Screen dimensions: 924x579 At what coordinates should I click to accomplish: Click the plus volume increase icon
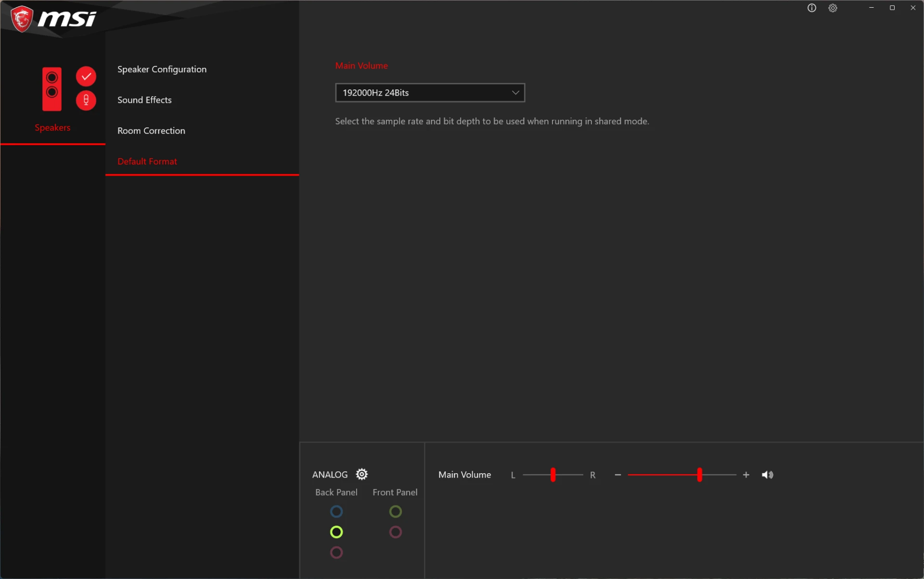tap(746, 475)
